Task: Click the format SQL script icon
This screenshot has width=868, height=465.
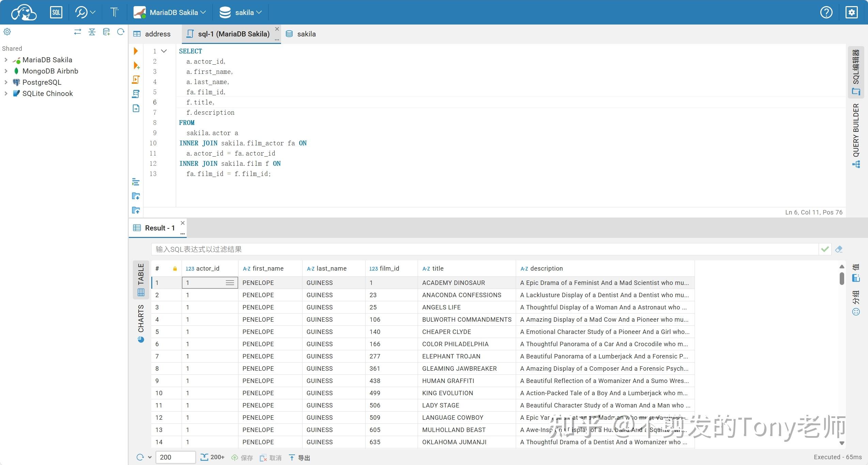Action: click(x=136, y=182)
